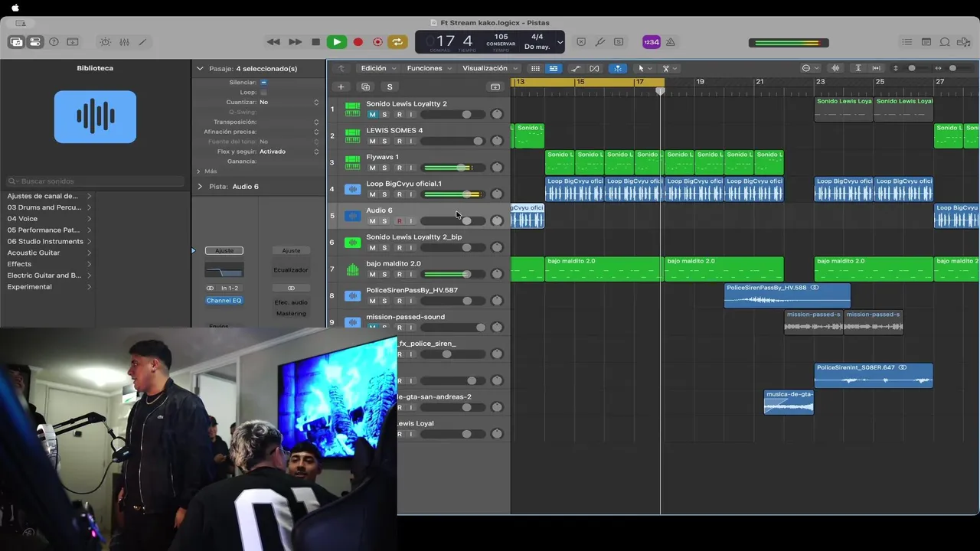
Task: Start recording with Record button
Action: (x=358, y=42)
